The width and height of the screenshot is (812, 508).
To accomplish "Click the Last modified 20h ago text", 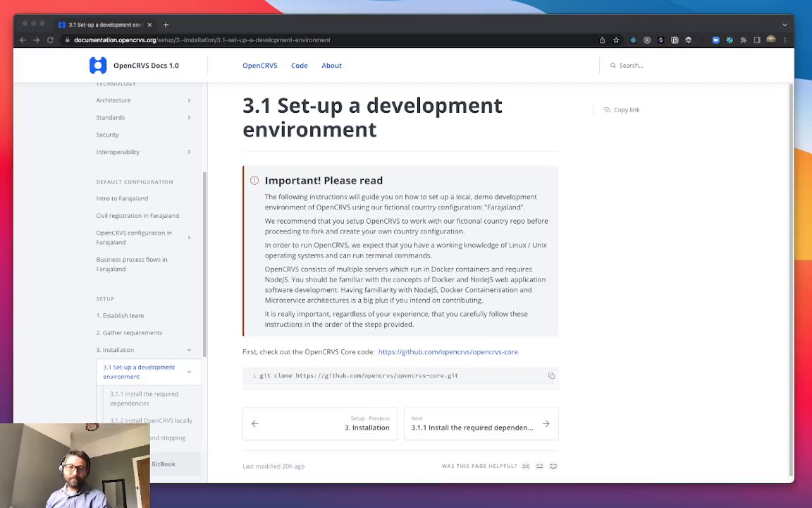I will pos(273,466).
